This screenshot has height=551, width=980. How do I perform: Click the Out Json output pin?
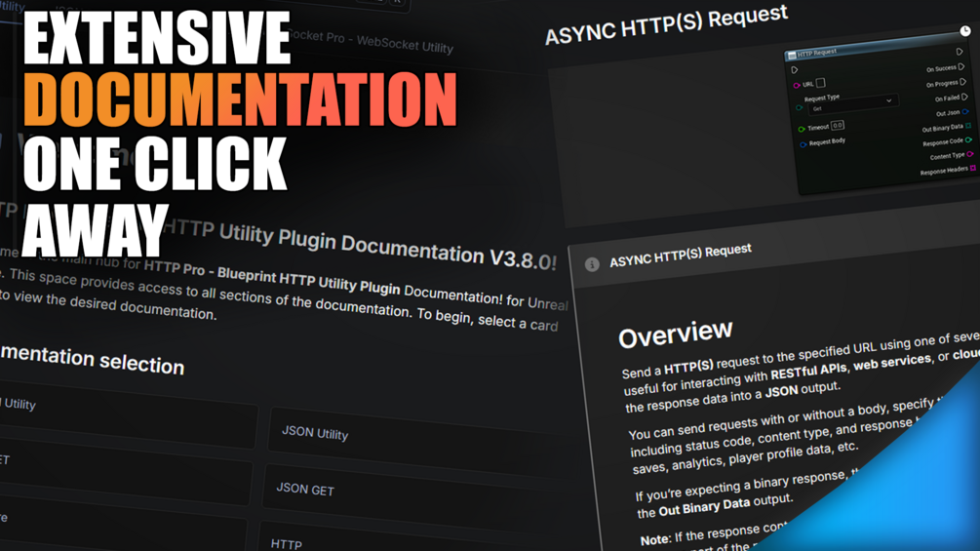pos(965,112)
